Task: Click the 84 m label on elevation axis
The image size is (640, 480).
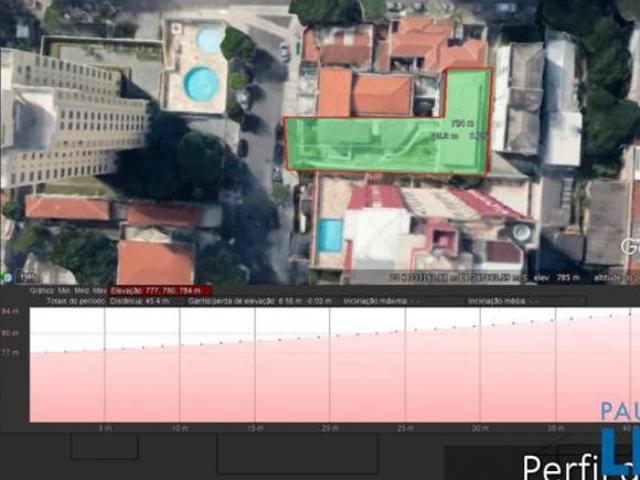Action: pyautogui.click(x=10, y=312)
